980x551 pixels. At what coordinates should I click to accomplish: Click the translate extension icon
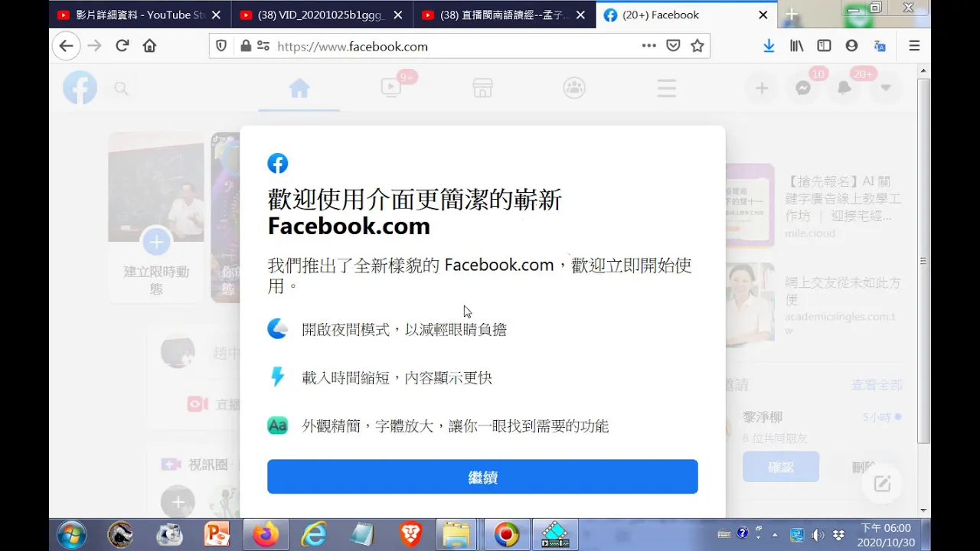pyautogui.click(x=880, y=46)
